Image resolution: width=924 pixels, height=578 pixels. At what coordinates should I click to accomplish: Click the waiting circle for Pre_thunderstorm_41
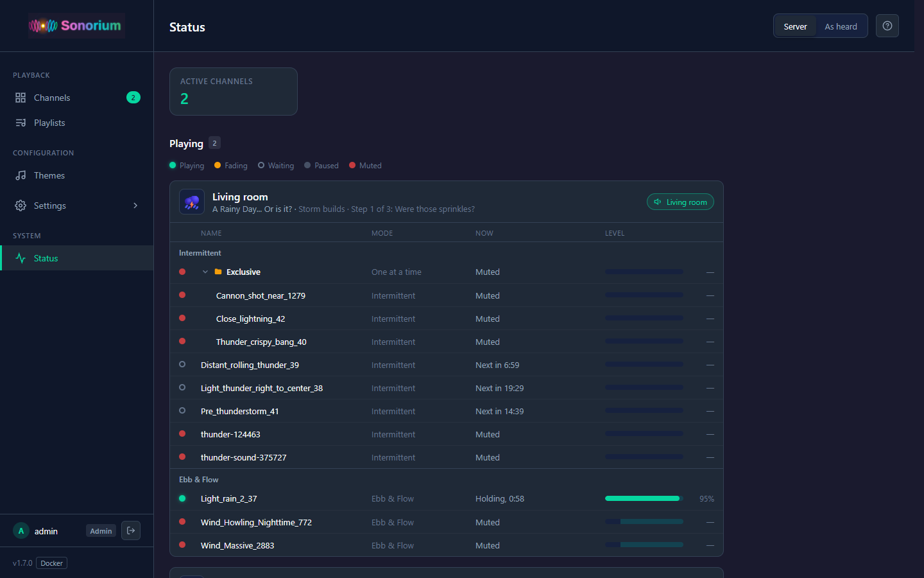coord(182,410)
